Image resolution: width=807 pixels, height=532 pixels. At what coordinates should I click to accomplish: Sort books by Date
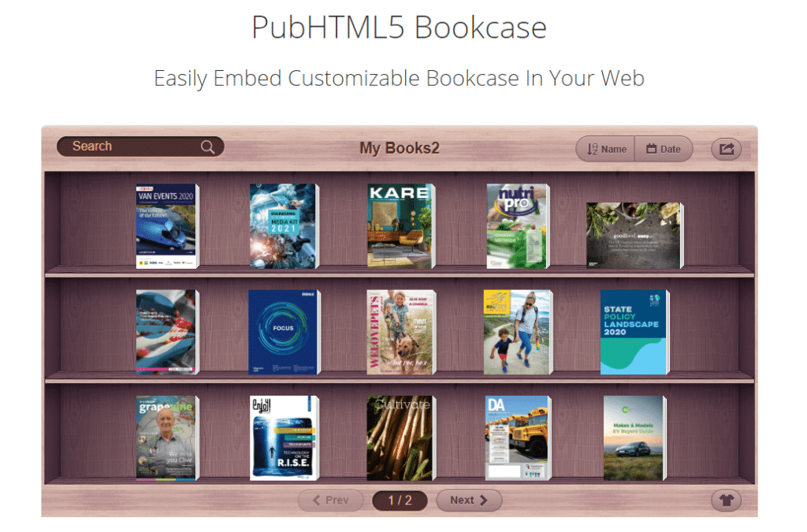[664, 149]
